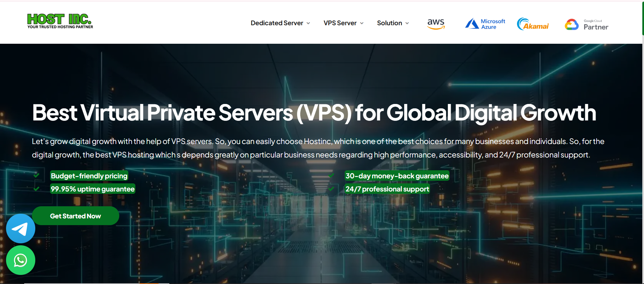Viewport: 644px width, 284px height.
Task: Click checkmark beside 24/7 professional support
Action: tap(331, 189)
